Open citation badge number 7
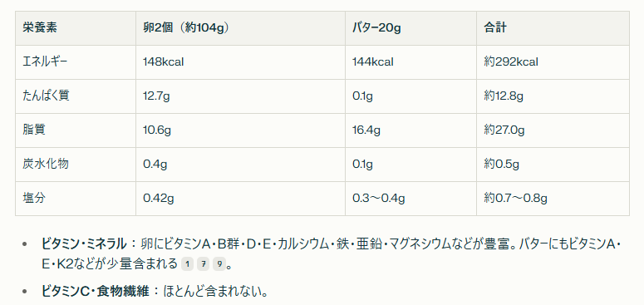644x305 pixels. [x=203, y=264]
